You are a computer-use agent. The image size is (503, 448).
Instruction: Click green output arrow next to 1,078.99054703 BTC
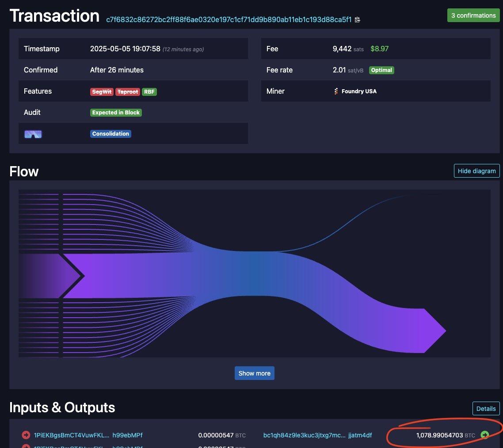point(485,435)
